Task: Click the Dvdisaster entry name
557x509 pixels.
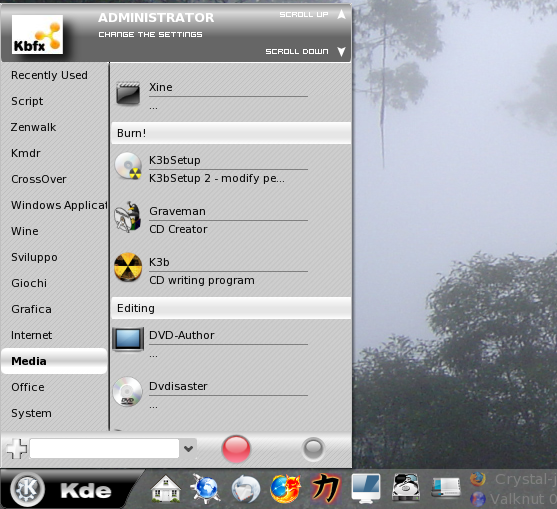Action: 178,386
